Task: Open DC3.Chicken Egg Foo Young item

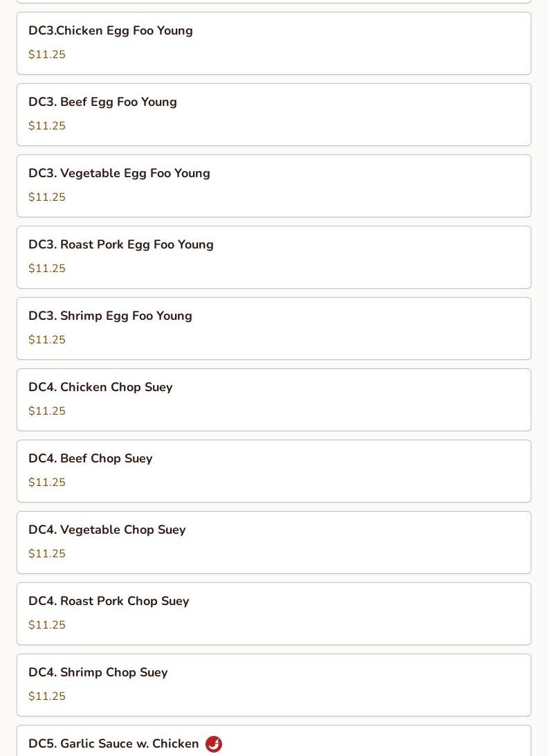Action: [x=274, y=44]
